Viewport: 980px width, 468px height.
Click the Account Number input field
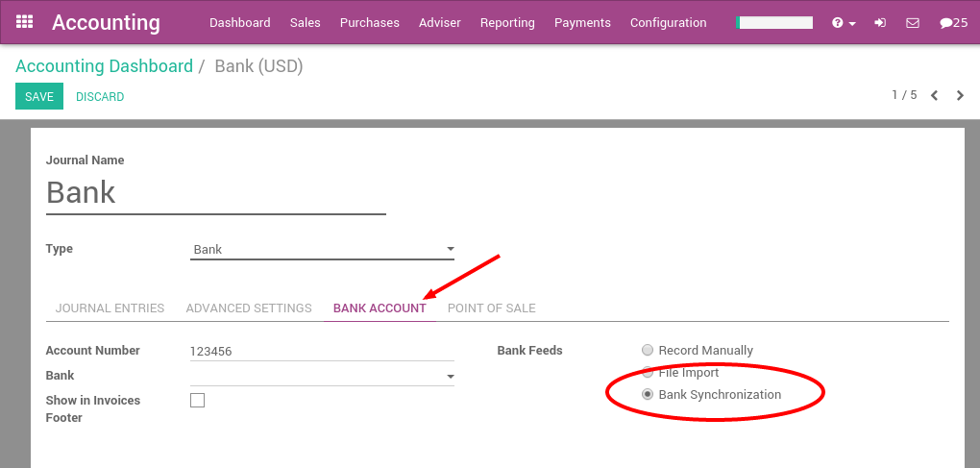pyautogui.click(x=323, y=352)
